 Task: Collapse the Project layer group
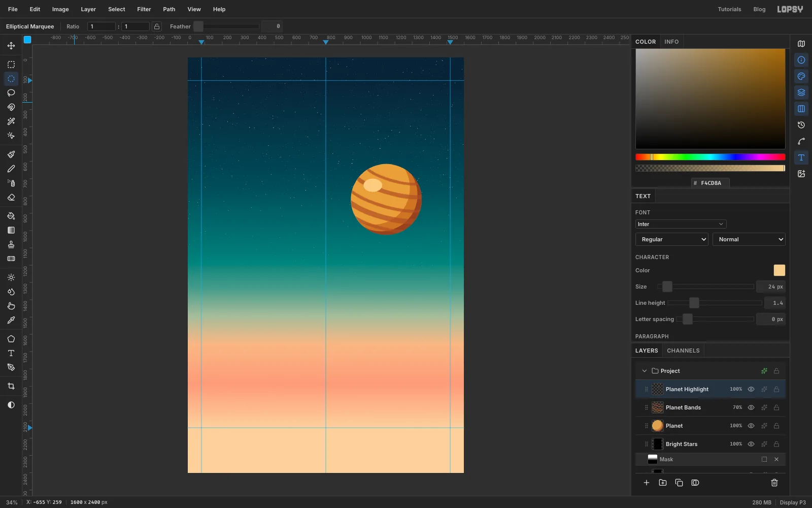point(645,371)
